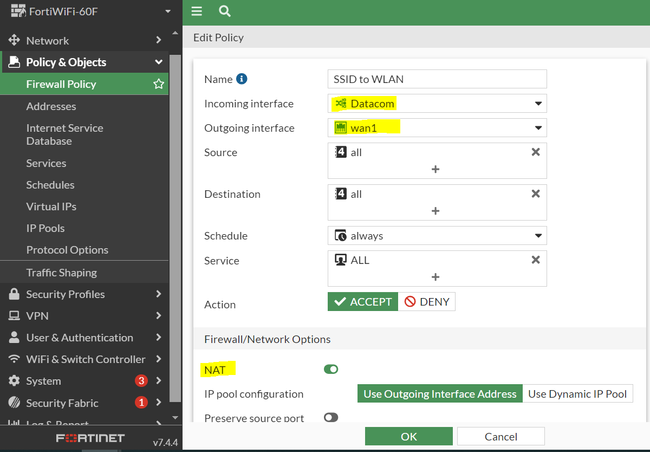Click the address icon beside Destination all
The width and height of the screenshot is (650, 452).
pyautogui.click(x=341, y=194)
